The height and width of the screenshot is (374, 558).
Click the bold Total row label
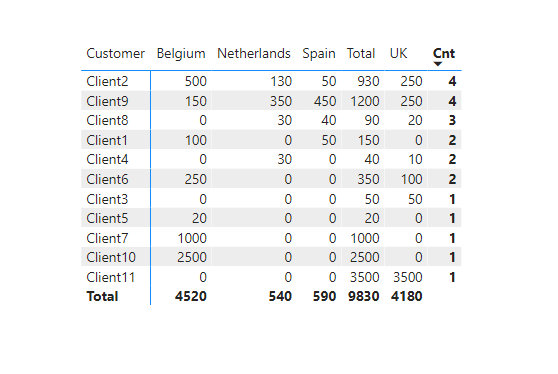coord(102,296)
